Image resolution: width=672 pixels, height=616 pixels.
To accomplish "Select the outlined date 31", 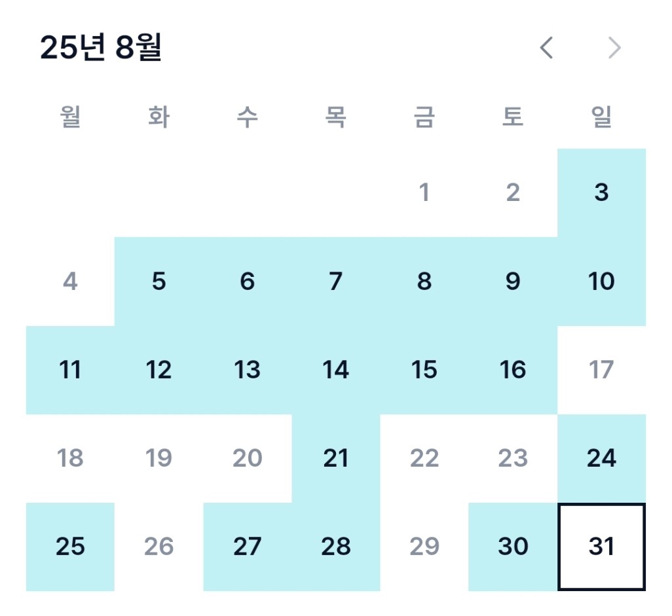I will point(602,547).
